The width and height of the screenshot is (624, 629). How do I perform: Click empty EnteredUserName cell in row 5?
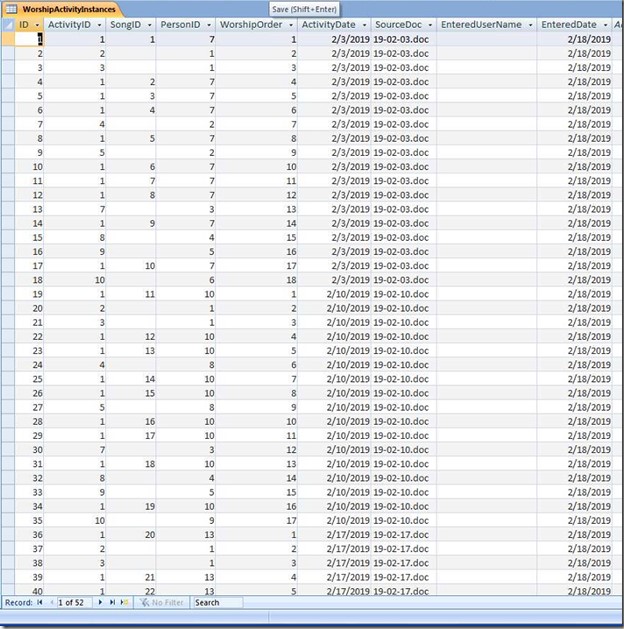coord(486,96)
